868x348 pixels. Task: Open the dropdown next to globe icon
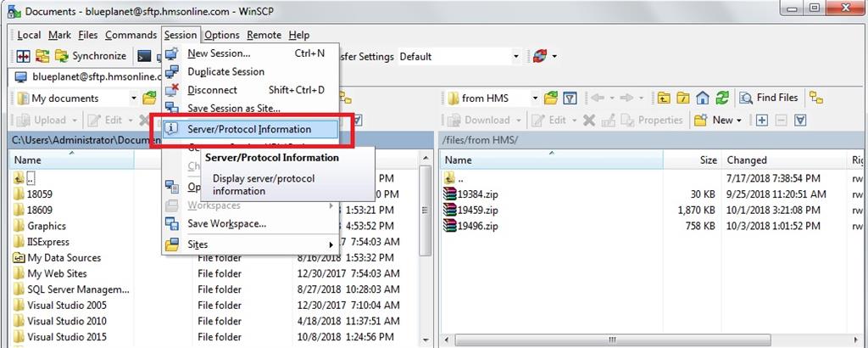[x=554, y=56]
